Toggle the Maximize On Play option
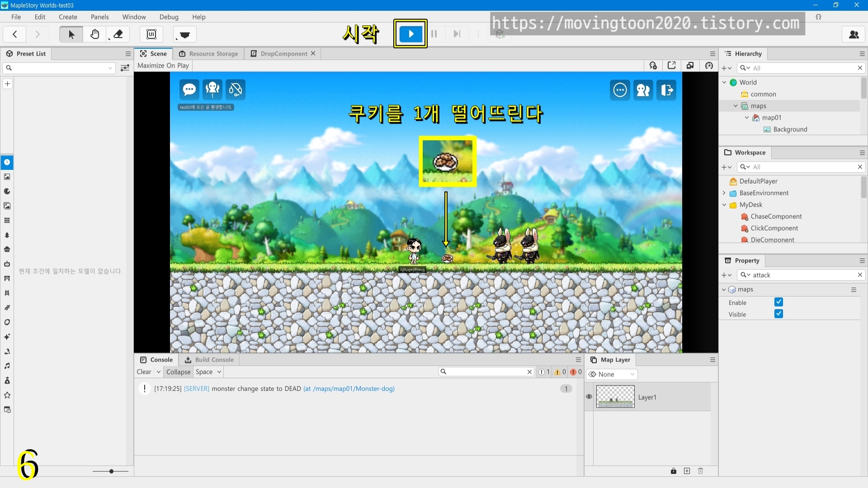 (x=163, y=66)
